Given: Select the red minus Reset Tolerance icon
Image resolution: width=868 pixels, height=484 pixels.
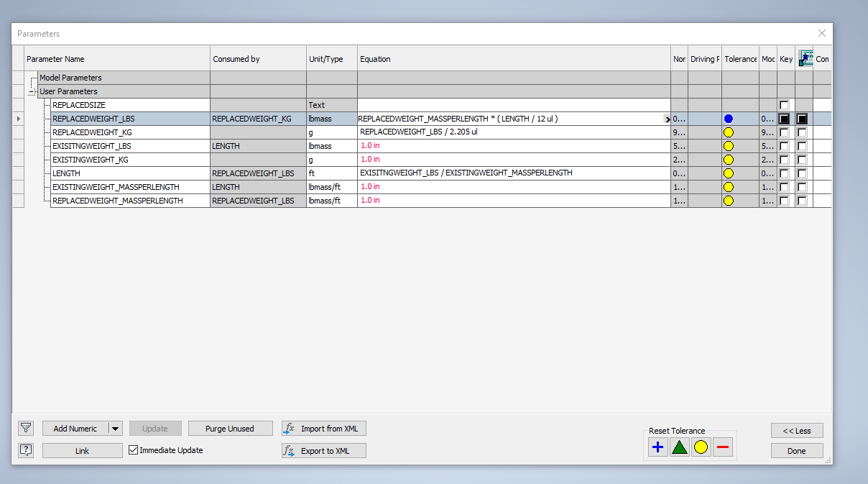Looking at the screenshot, I should coord(722,447).
